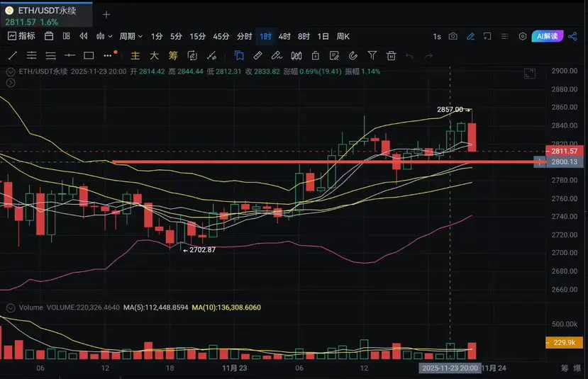Click the fullscreen expand chart icon

click(x=530, y=74)
